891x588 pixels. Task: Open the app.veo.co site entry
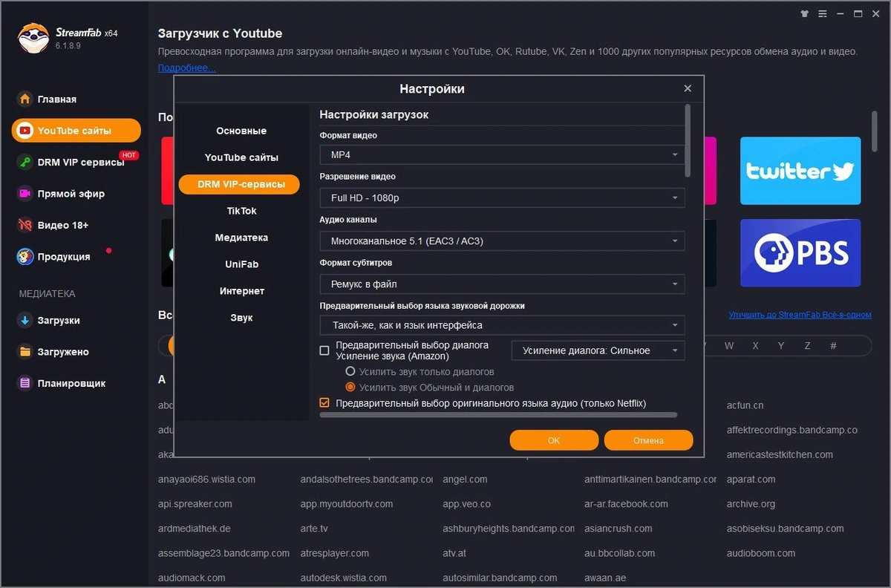pos(466,504)
